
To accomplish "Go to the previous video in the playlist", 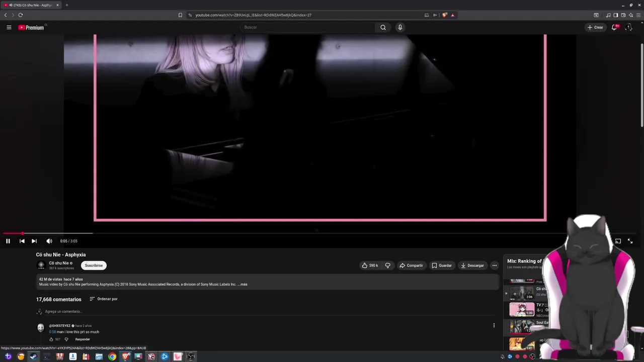I will coord(22,241).
